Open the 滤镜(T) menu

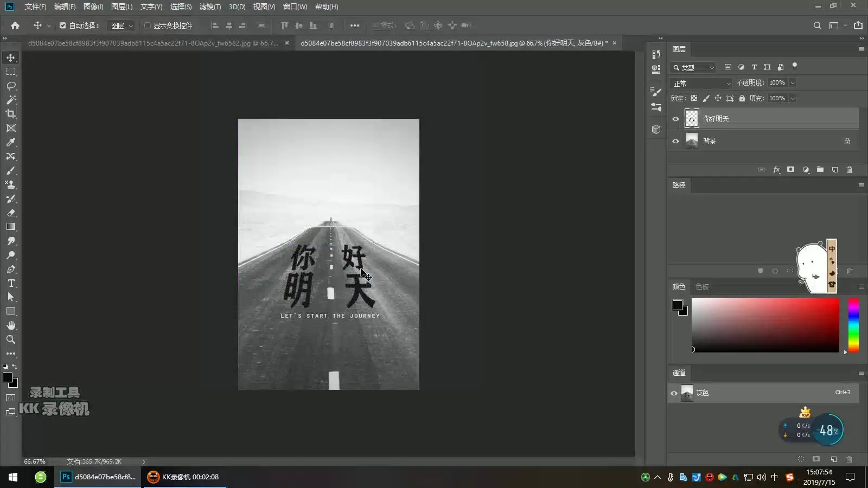pyautogui.click(x=210, y=7)
